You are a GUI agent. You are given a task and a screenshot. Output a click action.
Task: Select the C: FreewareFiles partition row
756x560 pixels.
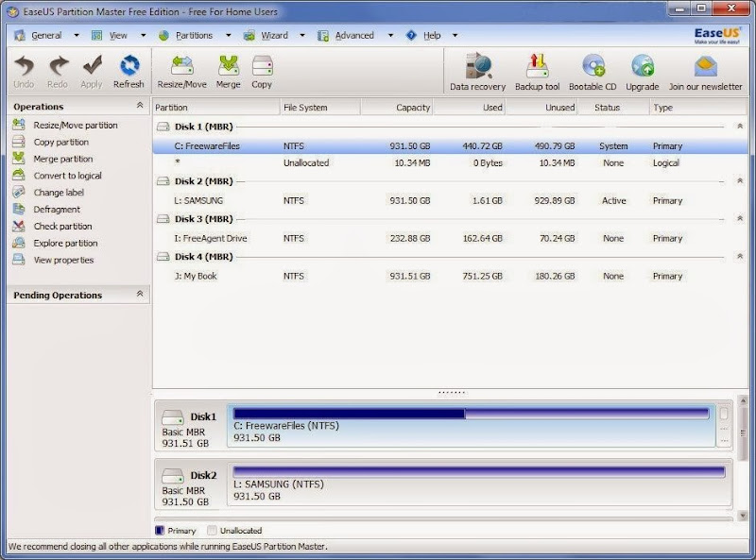click(x=450, y=146)
